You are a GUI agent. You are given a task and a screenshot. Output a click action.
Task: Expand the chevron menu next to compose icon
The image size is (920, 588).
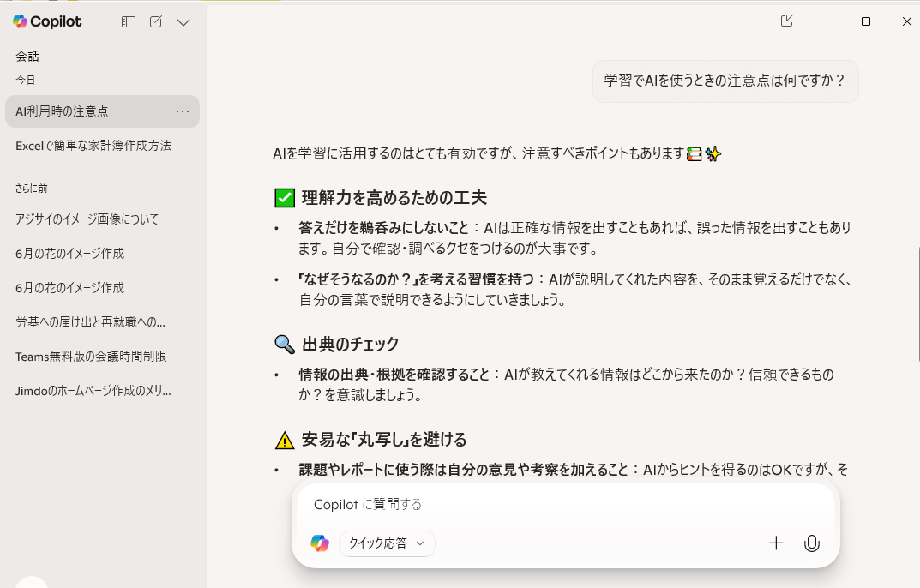coord(183,22)
